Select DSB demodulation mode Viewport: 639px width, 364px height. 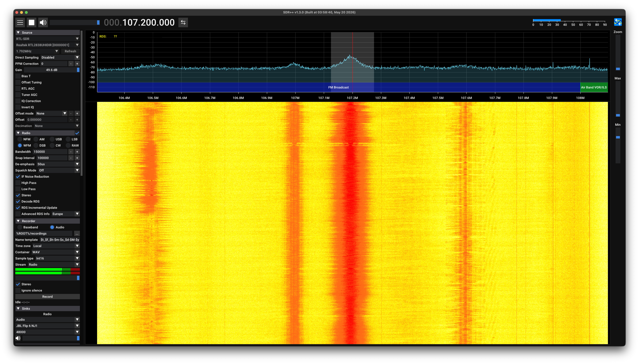pos(36,146)
